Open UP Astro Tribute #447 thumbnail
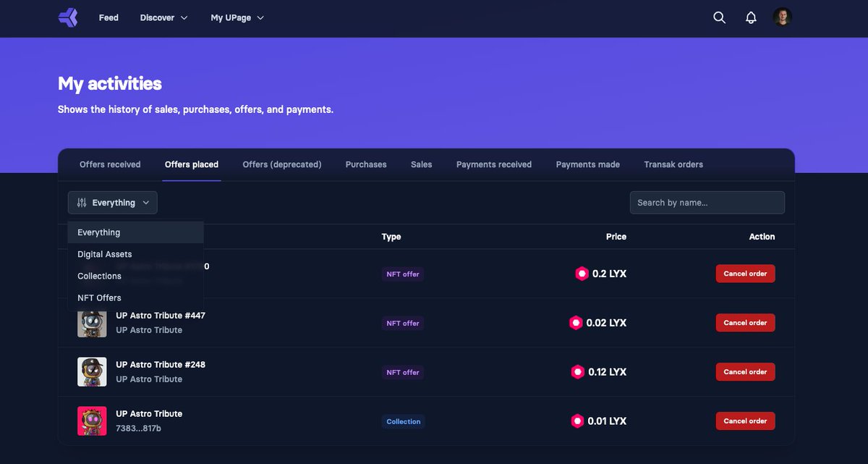The height and width of the screenshot is (464, 868). click(x=92, y=323)
